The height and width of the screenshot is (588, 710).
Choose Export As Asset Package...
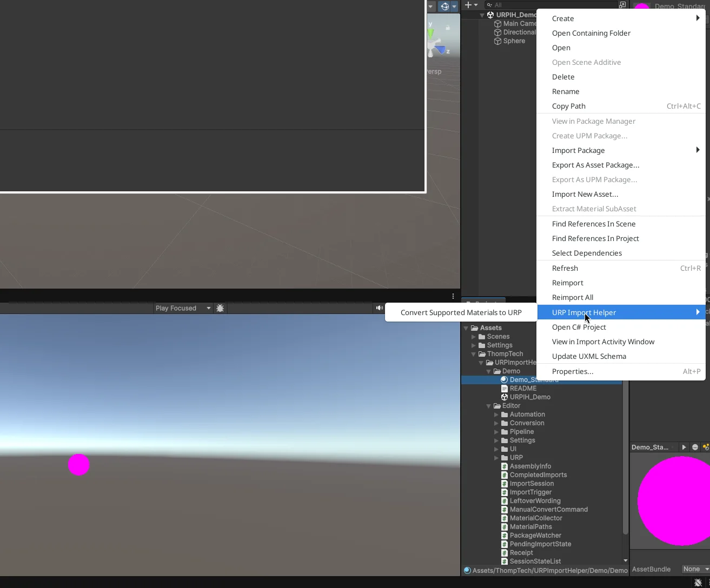coord(621,165)
